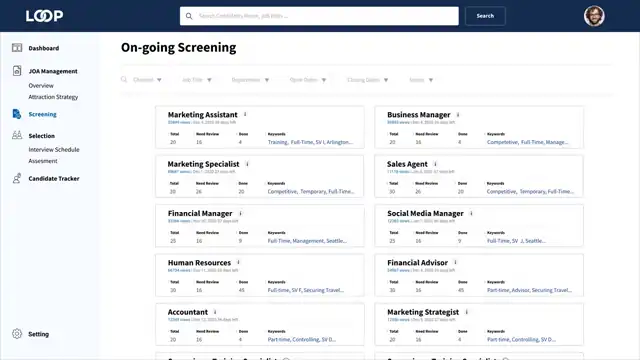This screenshot has height=360, width=640.
Task: Open Candidate Tracker
Action: point(54,178)
